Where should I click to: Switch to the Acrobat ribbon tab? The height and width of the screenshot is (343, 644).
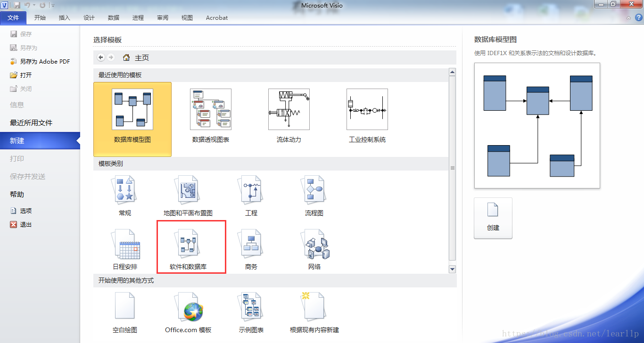217,18
